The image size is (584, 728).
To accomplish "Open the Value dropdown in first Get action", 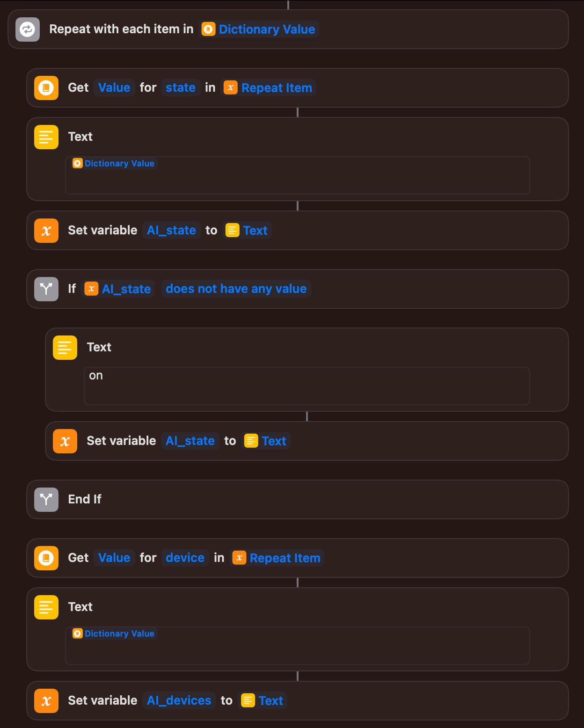I will [114, 87].
